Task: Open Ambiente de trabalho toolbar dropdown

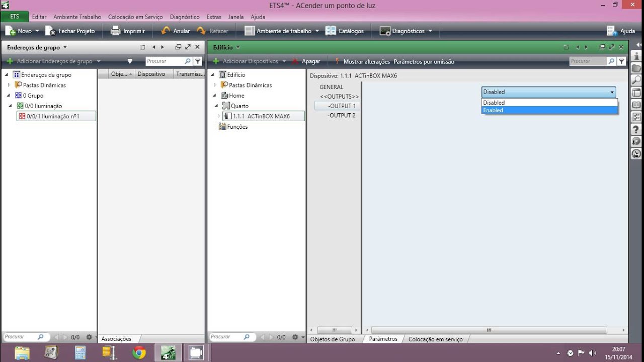Action: 317,31
